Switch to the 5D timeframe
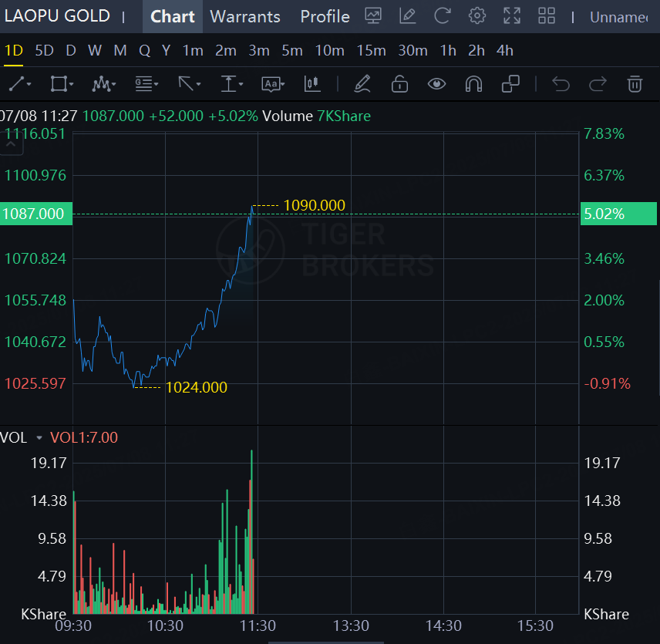The width and height of the screenshot is (660, 644). (44, 50)
